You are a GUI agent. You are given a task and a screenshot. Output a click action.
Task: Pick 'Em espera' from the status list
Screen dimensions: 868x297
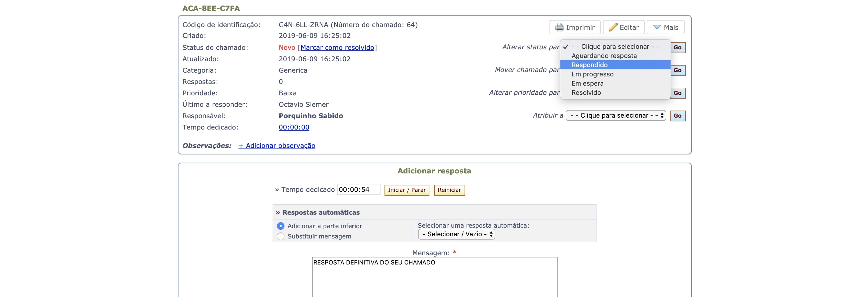587,83
